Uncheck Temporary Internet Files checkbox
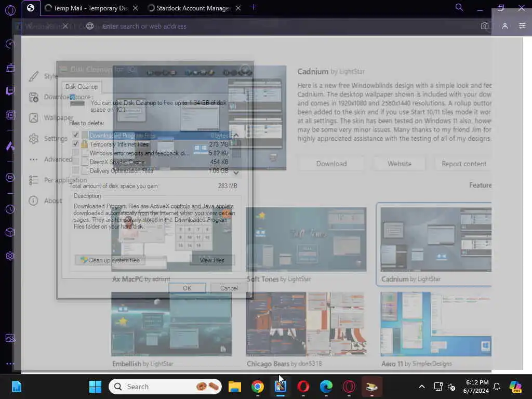532x399 pixels. click(76, 144)
